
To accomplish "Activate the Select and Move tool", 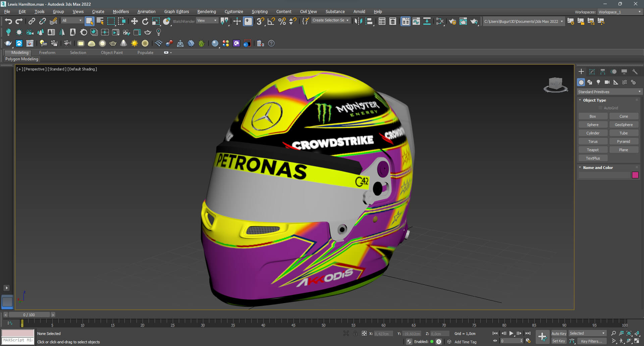I will tap(134, 21).
